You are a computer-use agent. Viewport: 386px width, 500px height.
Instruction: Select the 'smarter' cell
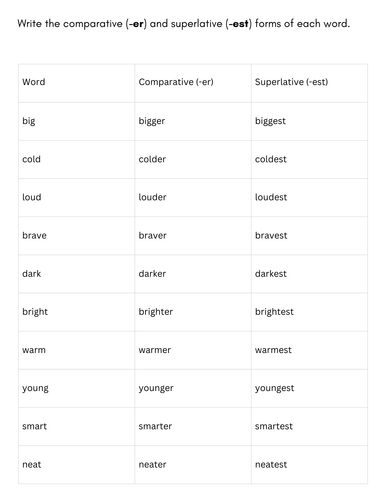(193, 426)
